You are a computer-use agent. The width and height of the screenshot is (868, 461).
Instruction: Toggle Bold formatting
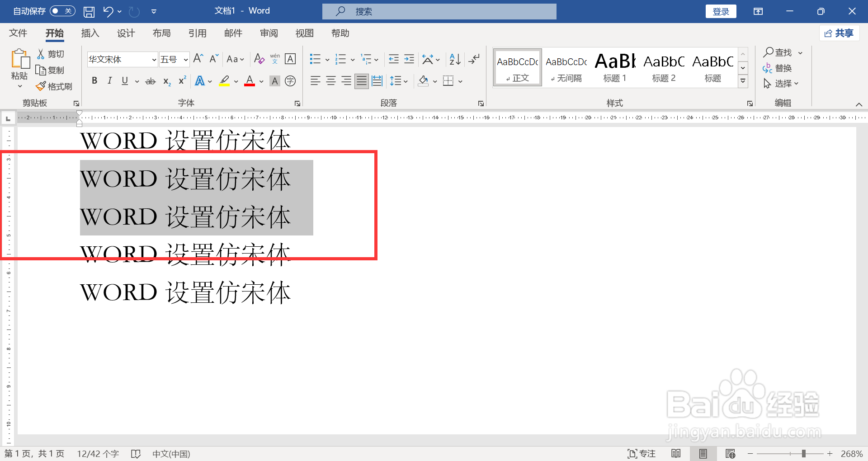[x=94, y=81]
